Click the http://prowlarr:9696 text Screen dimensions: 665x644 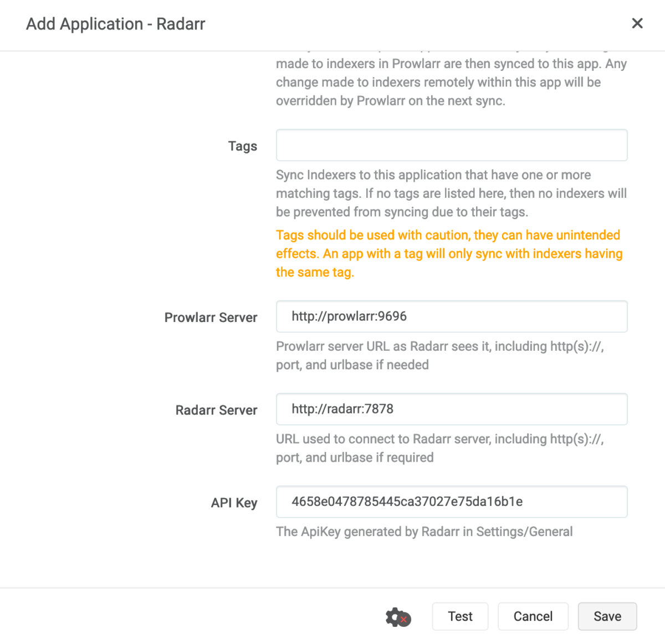click(x=349, y=316)
